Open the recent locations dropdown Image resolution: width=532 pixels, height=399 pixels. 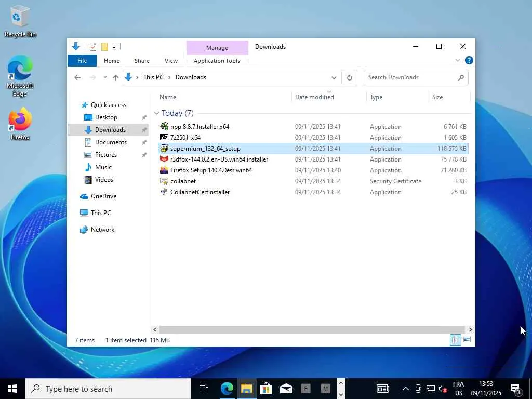(x=105, y=77)
